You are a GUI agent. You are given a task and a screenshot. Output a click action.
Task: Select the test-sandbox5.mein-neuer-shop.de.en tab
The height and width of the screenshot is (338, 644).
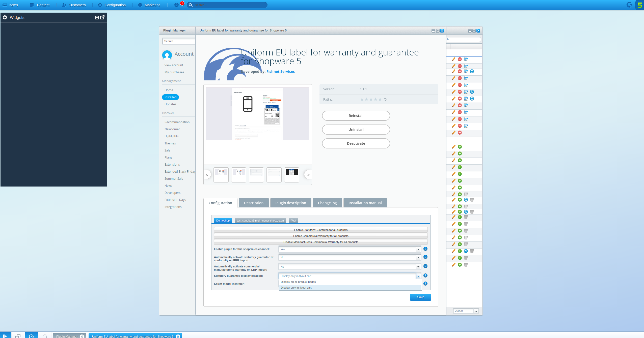[260, 221]
